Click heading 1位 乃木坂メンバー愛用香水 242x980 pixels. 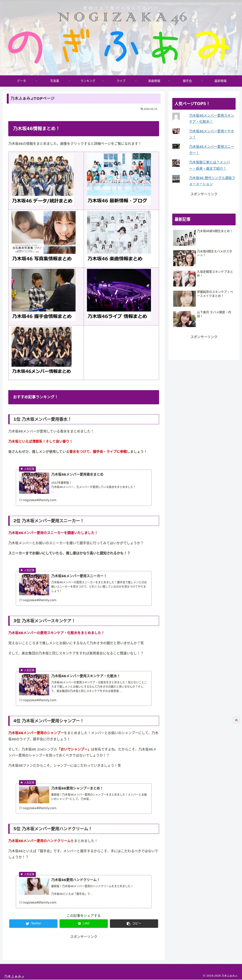[x=84, y=419]
